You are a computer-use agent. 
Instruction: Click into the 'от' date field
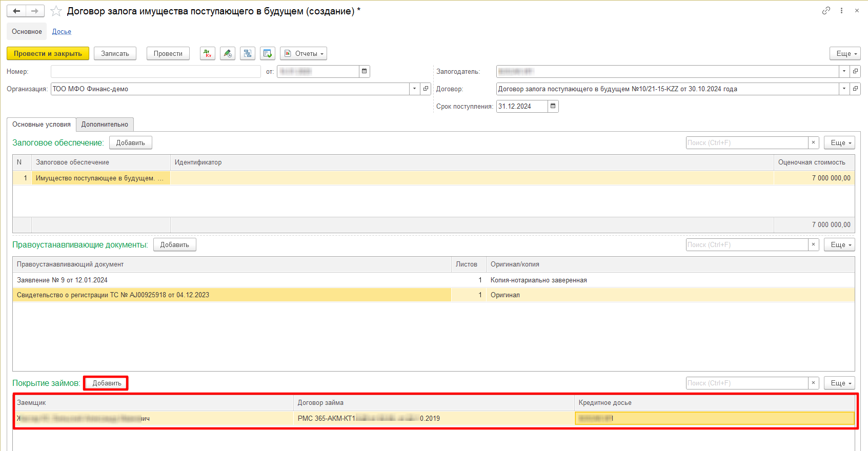click(318, 71)
